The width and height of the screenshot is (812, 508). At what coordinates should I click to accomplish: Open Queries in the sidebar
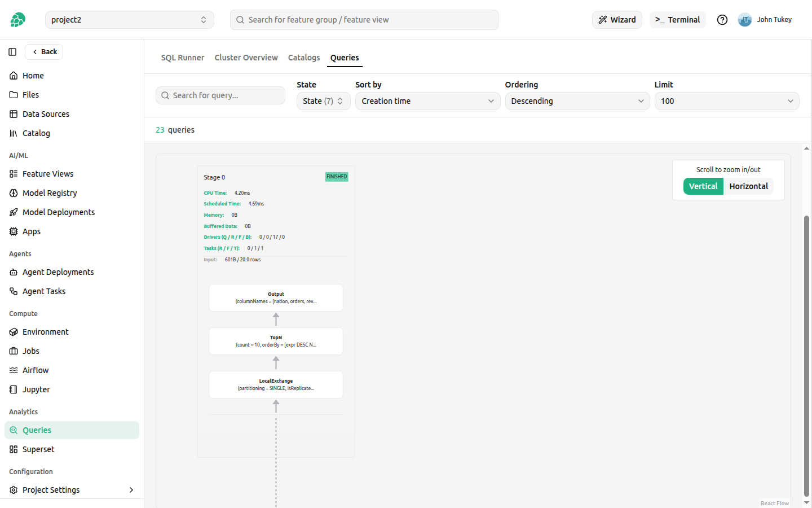click(72, 430)
